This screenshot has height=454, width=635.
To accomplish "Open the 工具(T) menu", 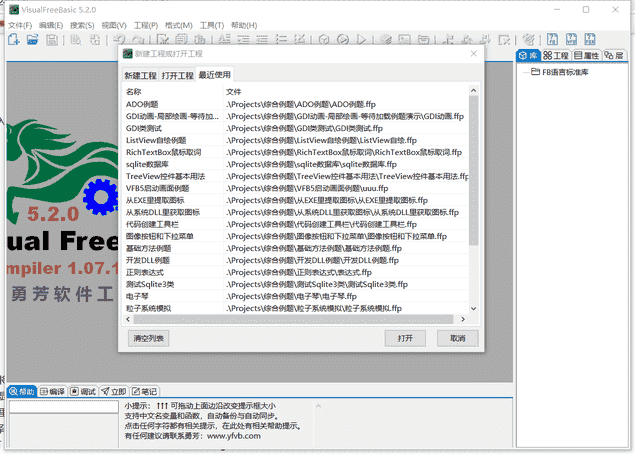I will coord(212,25).
